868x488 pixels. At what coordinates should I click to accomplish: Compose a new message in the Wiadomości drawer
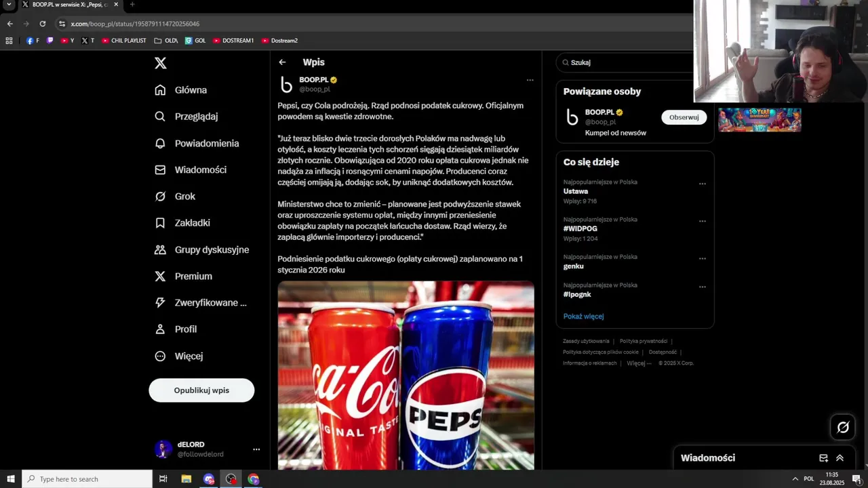pyautogui.click(x=823, y=458)
